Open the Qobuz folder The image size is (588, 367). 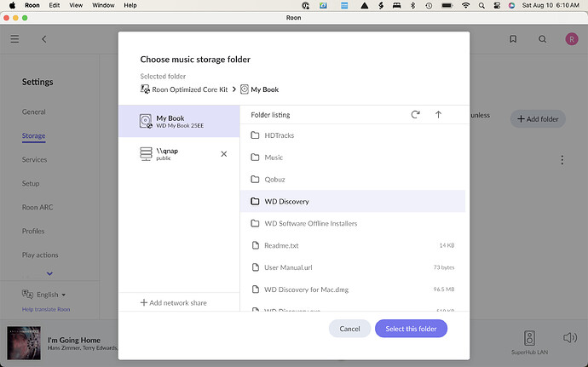pos(274,180)
